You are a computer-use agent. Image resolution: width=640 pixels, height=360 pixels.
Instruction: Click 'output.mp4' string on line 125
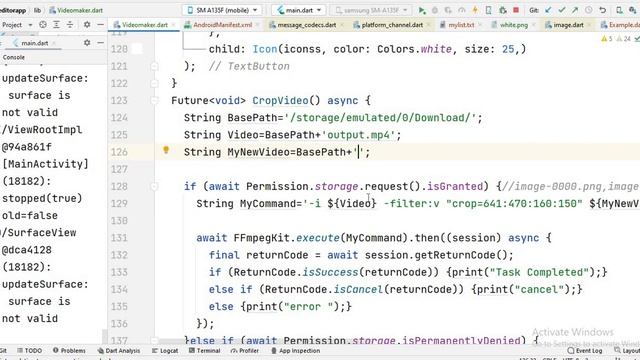point(358,135)
